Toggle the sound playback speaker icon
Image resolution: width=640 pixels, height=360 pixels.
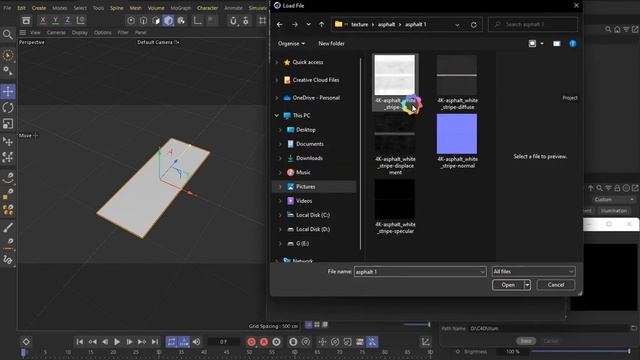coord(196,342)
